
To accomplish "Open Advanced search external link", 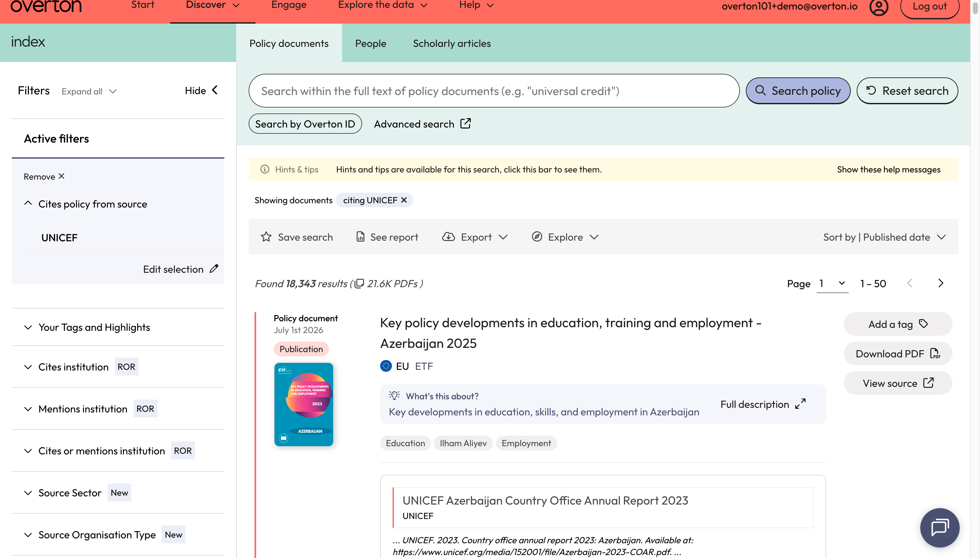I will click(x=422, y=124).
